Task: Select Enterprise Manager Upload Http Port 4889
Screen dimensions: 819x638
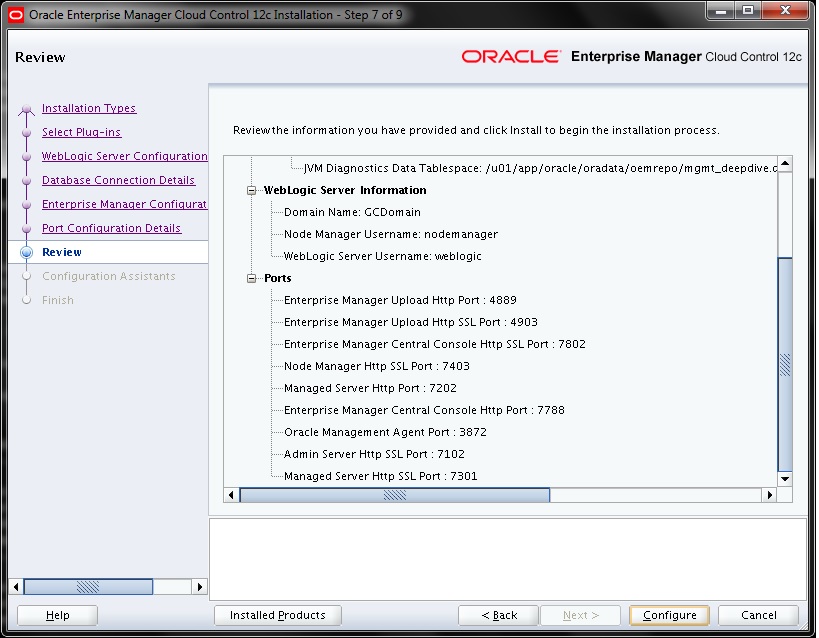Action: pyautogui.click(x=400, y=300)
